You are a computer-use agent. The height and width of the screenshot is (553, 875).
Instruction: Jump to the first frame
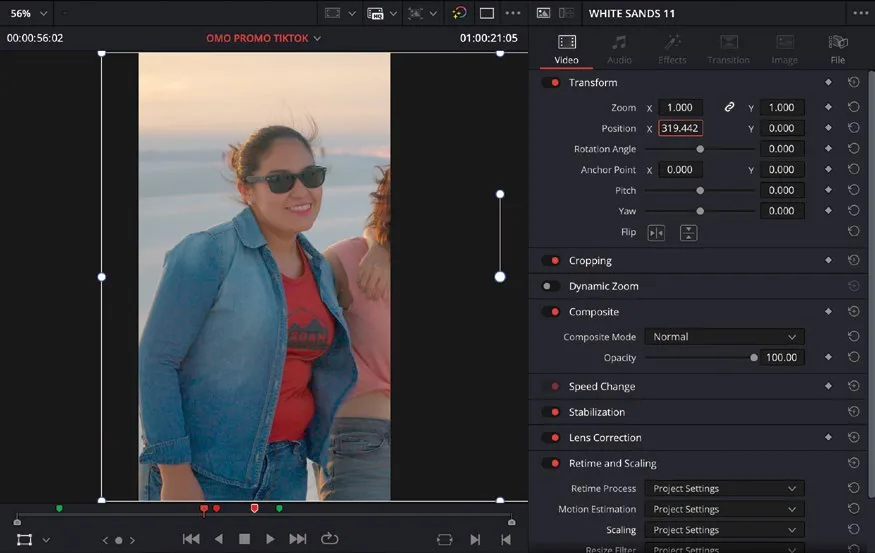pyautogui.click(x=191, y=539)
